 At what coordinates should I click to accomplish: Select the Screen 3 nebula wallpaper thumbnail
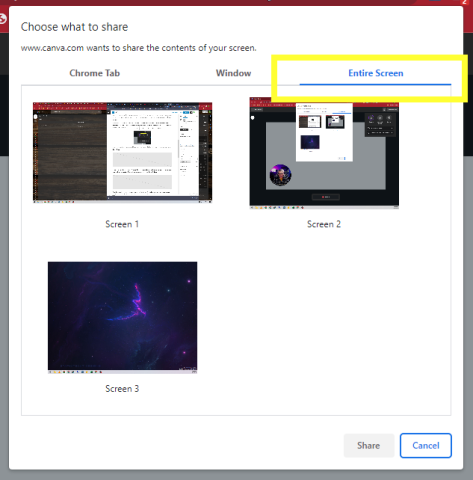[x=122, y=317]
